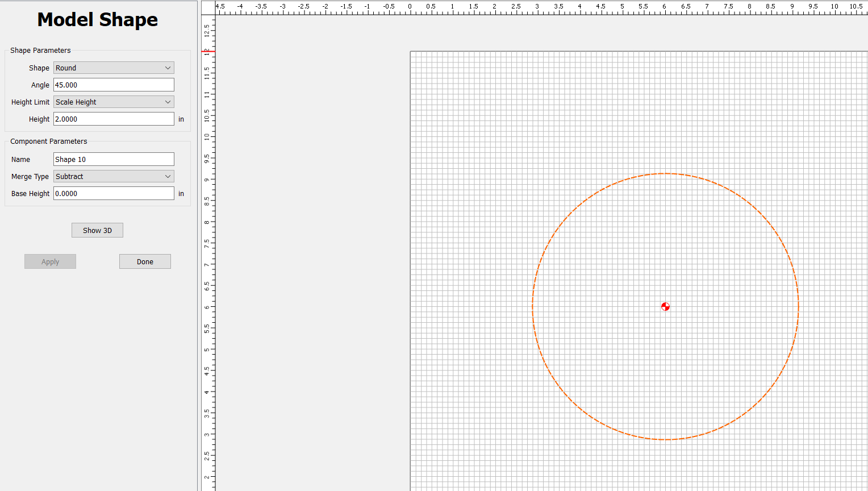Screen dimensions: 868x491
Task: Open the Merge Type dropdown showing Subtract
Action: pyautogui.click(x=114, y=176)
